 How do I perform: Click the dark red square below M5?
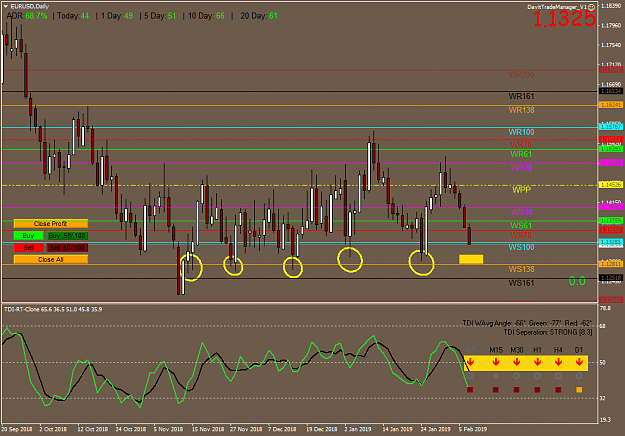(x=470, y=390)
